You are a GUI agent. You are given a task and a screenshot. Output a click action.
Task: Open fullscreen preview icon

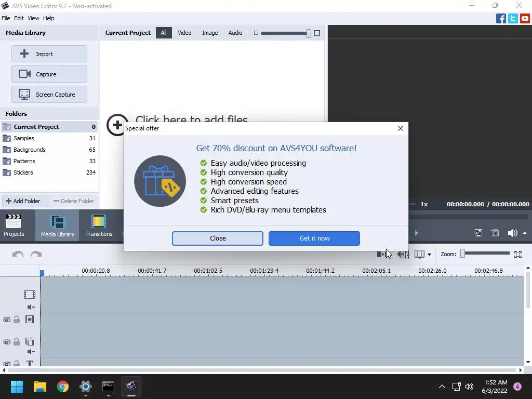[x=478, y=233]
